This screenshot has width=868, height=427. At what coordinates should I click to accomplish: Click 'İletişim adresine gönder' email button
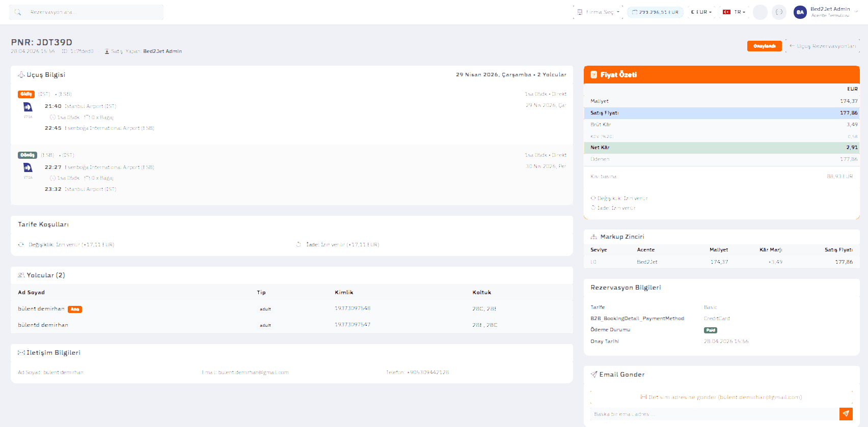[721, 397]
